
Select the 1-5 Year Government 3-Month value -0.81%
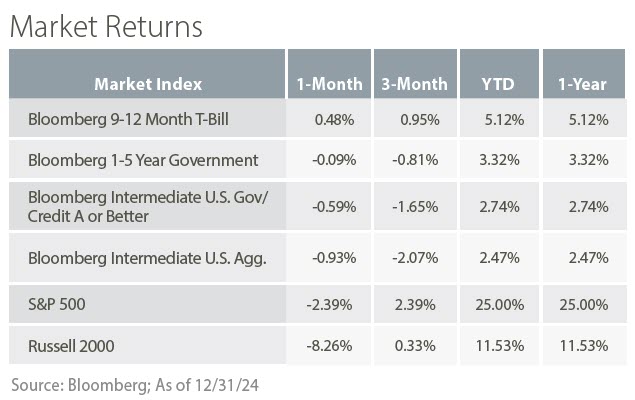coord(414,159)
